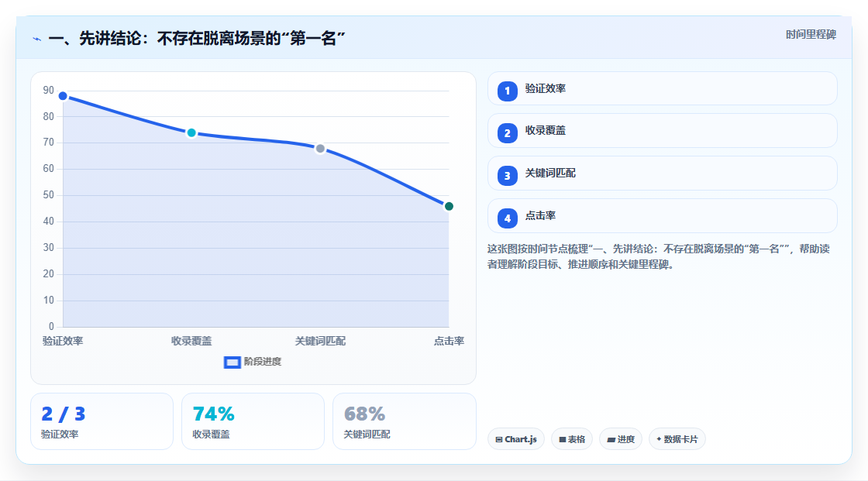
Task: Open the 关键词匹配 milestone row
Action: click(662, 174)
